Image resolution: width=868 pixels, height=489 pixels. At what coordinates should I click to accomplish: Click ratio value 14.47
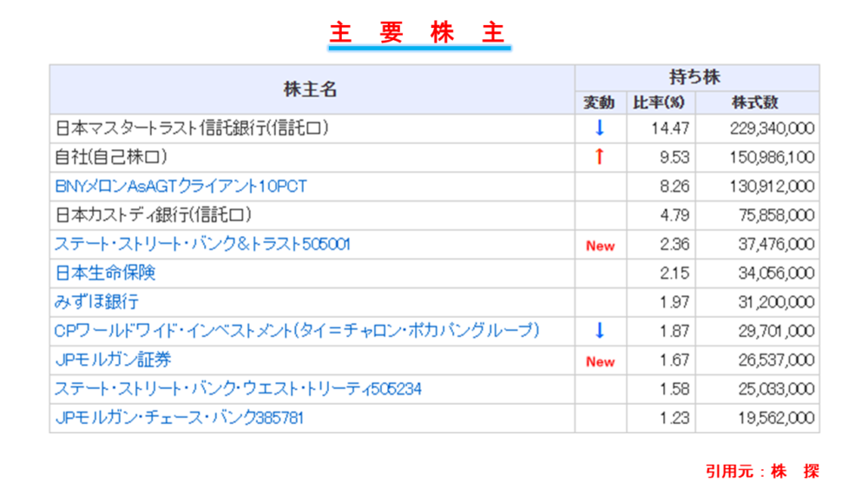(x=670, y=129)
